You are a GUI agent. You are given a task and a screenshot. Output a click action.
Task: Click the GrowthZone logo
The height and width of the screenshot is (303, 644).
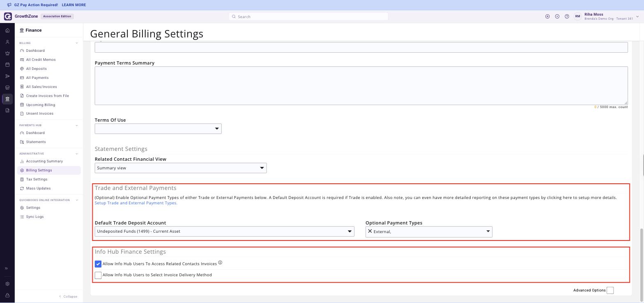point(8,16)
